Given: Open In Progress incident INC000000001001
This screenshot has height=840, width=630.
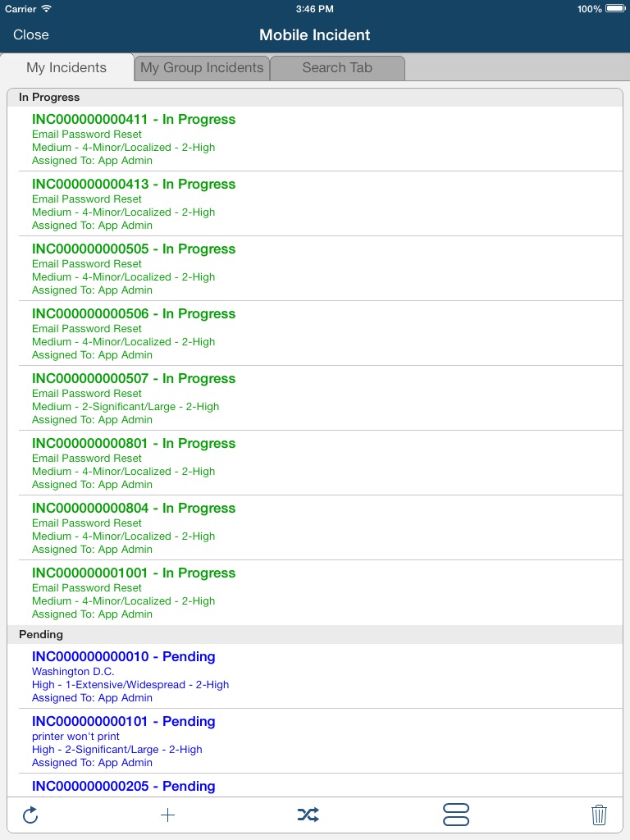Looking at the screenshot, I should tap(314, 592).
